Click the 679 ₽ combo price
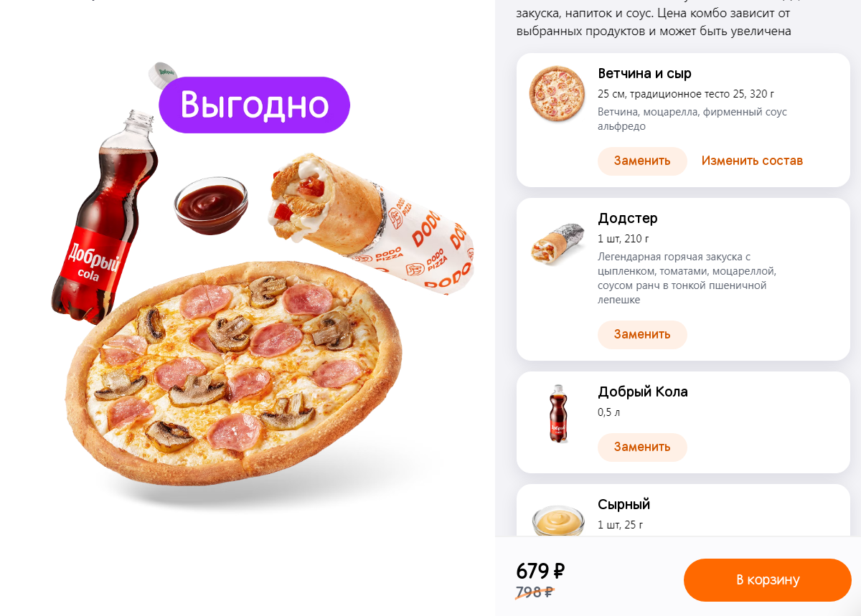 540,571
